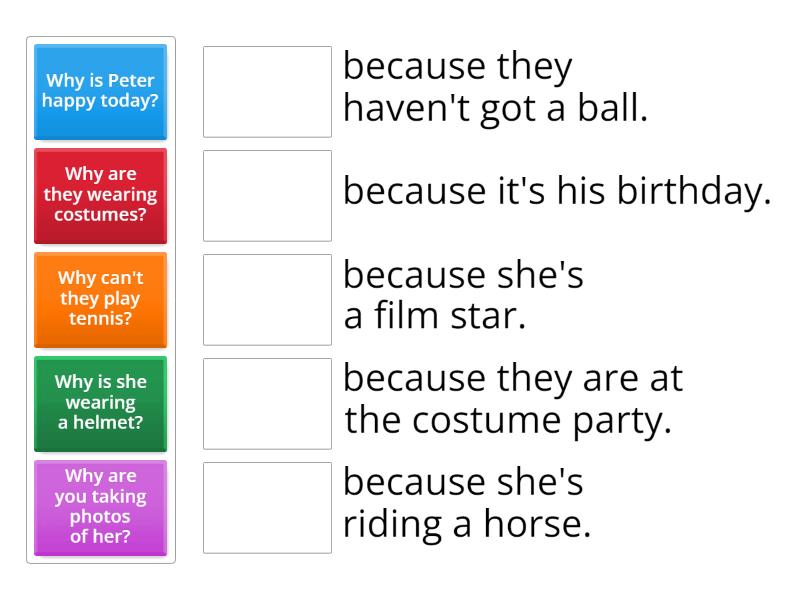The image size is (800, 600).
Task: Click the answer text 'because they haven't got a ball.'
Action: [495, 87]
